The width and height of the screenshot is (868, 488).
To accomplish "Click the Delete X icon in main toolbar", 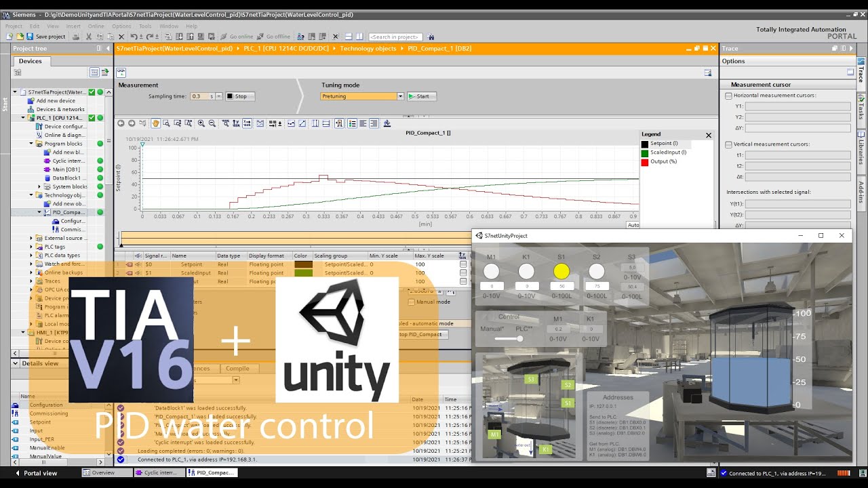I will (x=121, y=37).
